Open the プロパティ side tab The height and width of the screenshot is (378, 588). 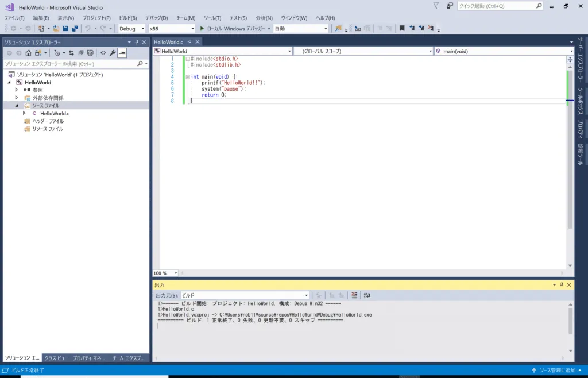[x=581, y=129]
